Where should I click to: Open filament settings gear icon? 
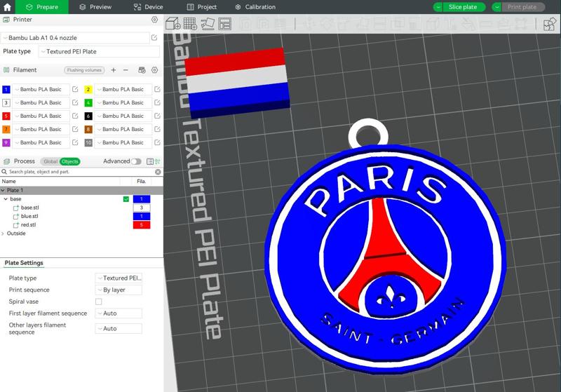[154, 70]
